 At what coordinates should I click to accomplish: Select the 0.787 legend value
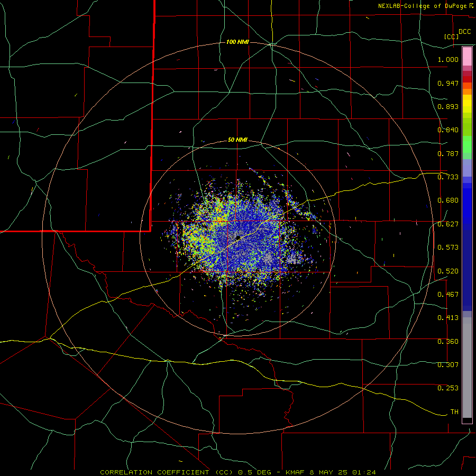click(448, 153)
